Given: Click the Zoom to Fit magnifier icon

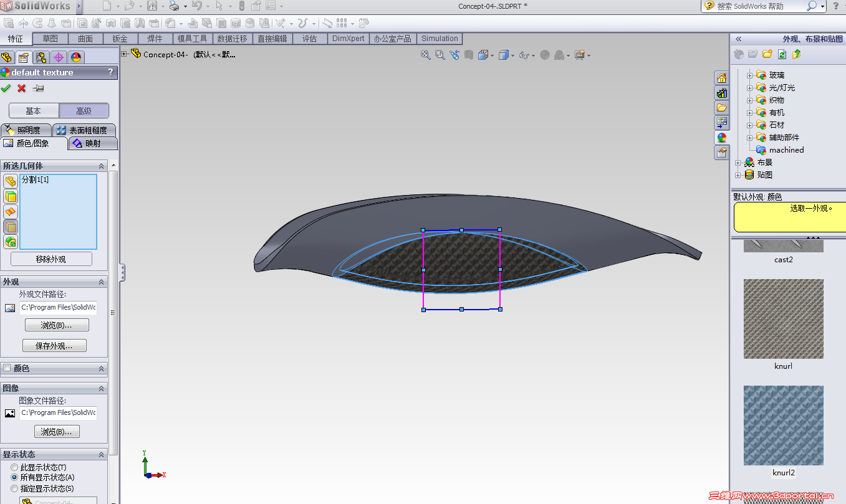Looking at the screenshot, I should 426,55.
